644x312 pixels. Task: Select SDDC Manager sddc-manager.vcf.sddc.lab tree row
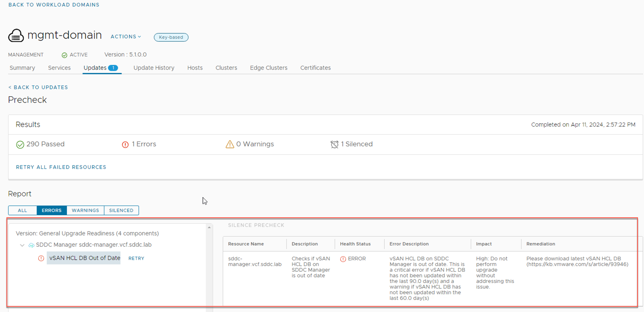pyautogui.click(x=93, y=245)
